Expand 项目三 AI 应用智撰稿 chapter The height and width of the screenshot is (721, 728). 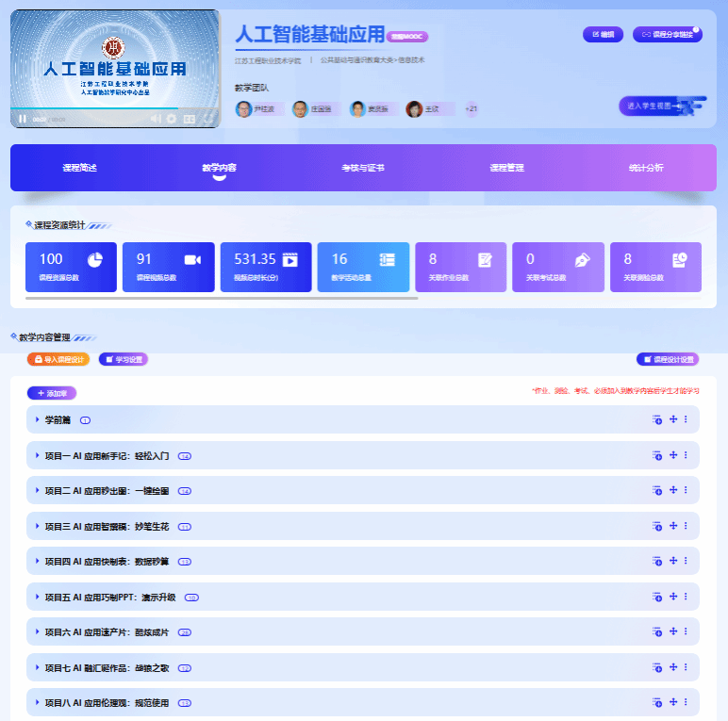[38, 526]
